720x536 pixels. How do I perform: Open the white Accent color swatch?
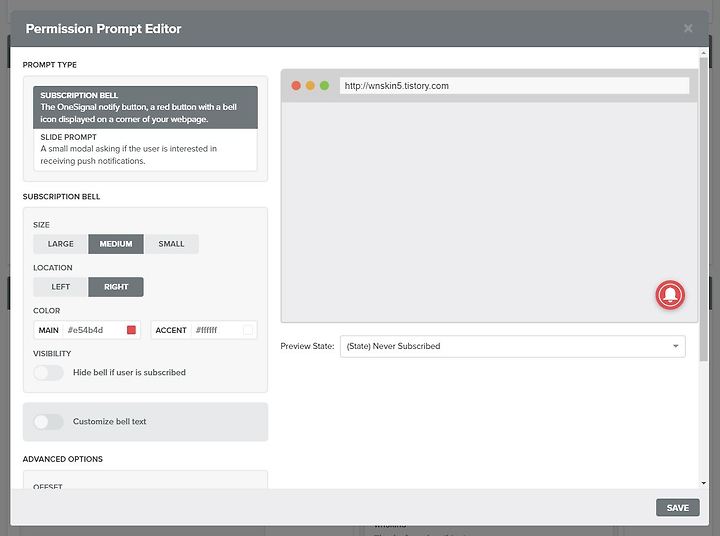tap(248, 330)
